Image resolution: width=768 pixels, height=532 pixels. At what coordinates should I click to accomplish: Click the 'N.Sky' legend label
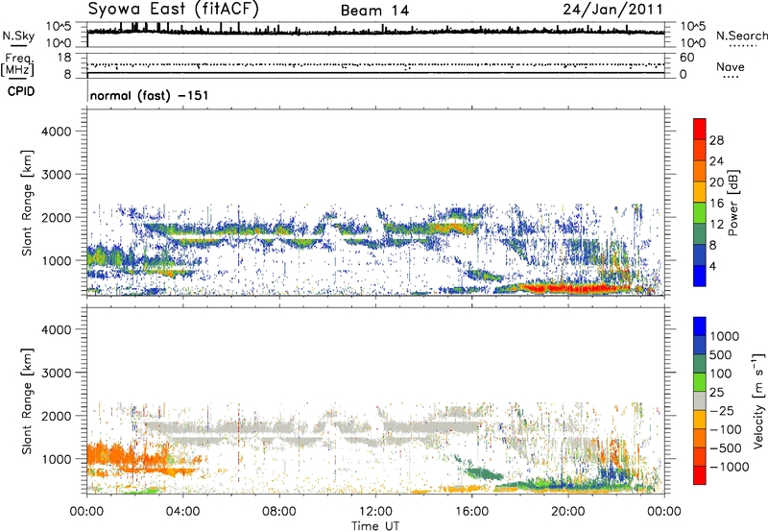[x=18, y=36]
